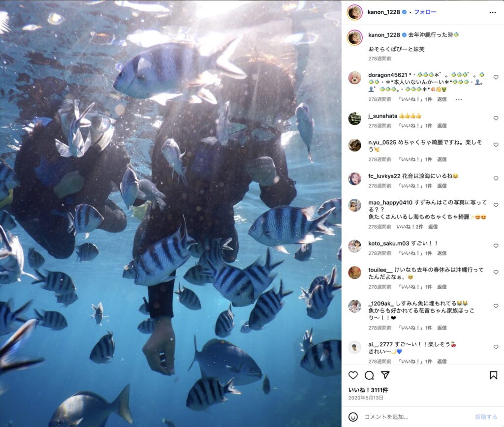Open post options three-dot menu
Viewport: 504px width, 427px height.
coord(492,12)
